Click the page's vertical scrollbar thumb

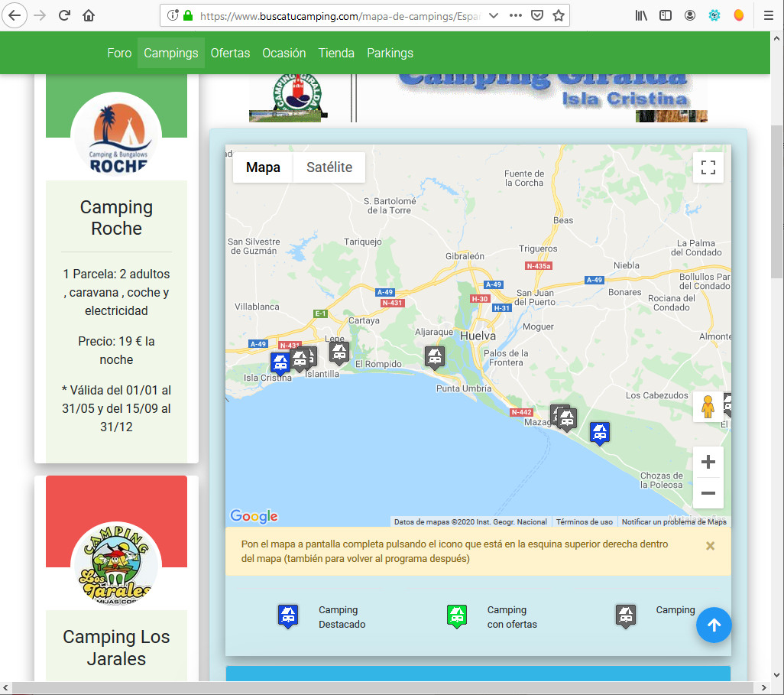tap(776, 201)
